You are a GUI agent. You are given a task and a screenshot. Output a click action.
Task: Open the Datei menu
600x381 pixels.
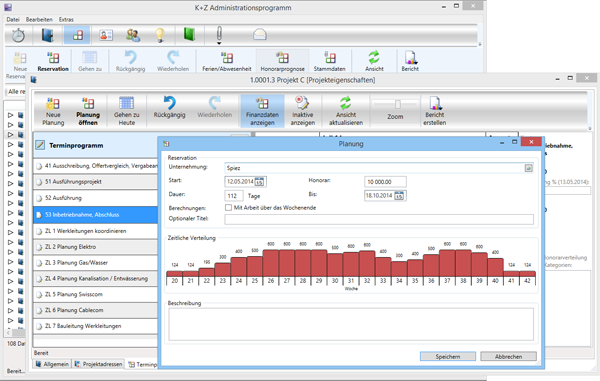click(13, 20)
